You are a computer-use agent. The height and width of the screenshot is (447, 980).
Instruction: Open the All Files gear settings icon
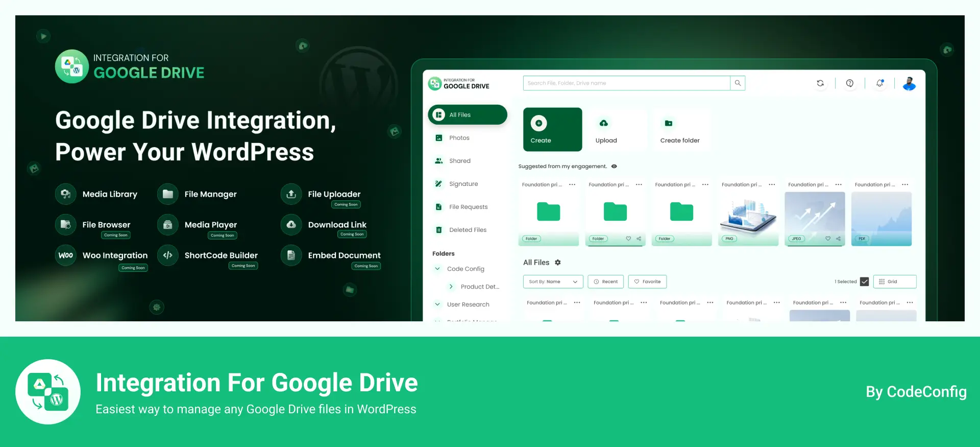click(558, 263)
